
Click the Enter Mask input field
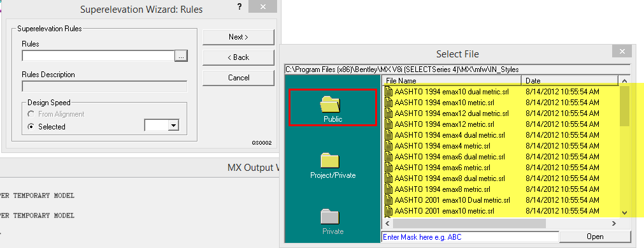[470, 237]
